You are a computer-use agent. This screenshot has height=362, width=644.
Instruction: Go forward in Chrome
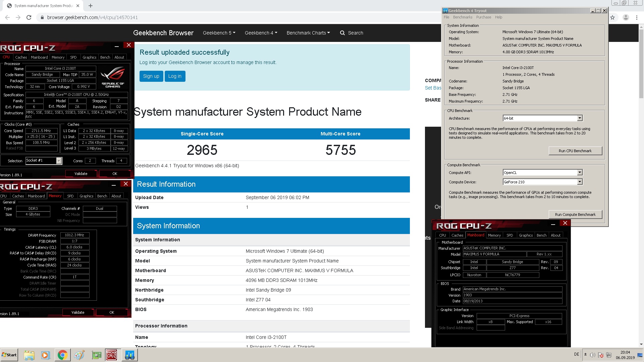pos(18,17)
